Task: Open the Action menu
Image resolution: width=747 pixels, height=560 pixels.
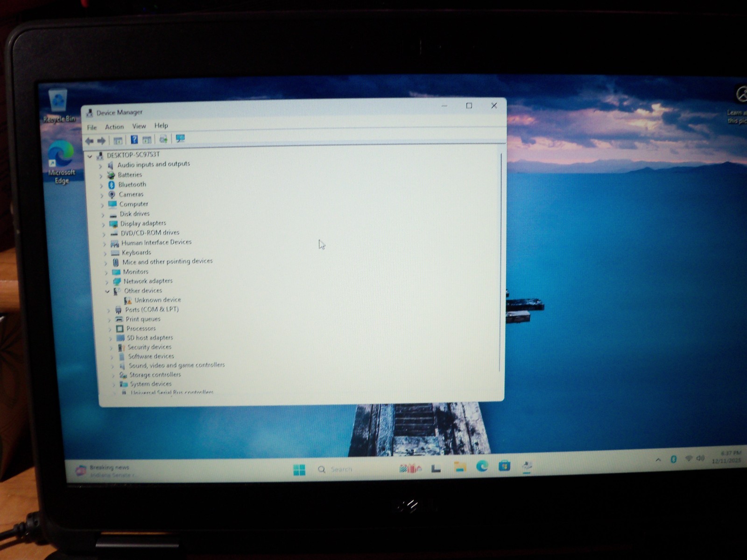Action: pos(114,126)
